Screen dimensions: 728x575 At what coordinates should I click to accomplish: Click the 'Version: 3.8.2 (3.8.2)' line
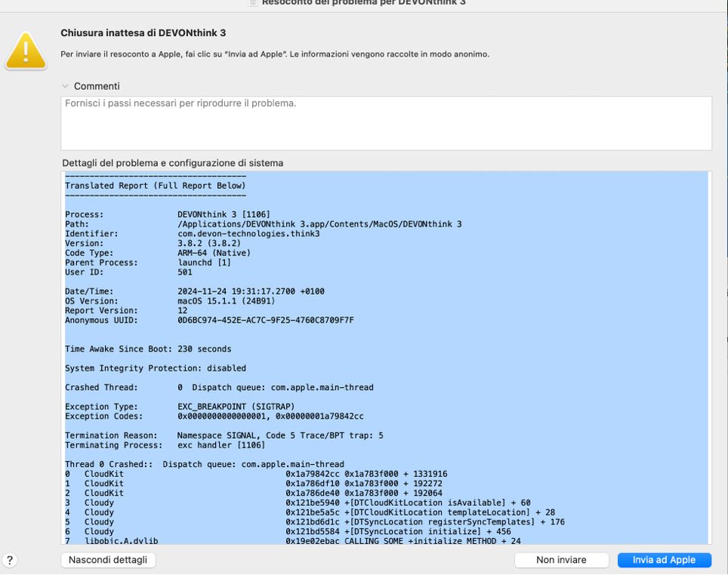pos(153,243)
